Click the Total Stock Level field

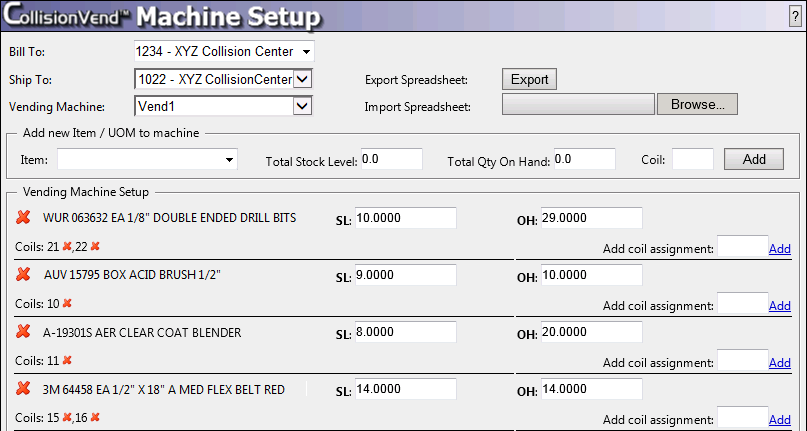click(x=391, y=159)
